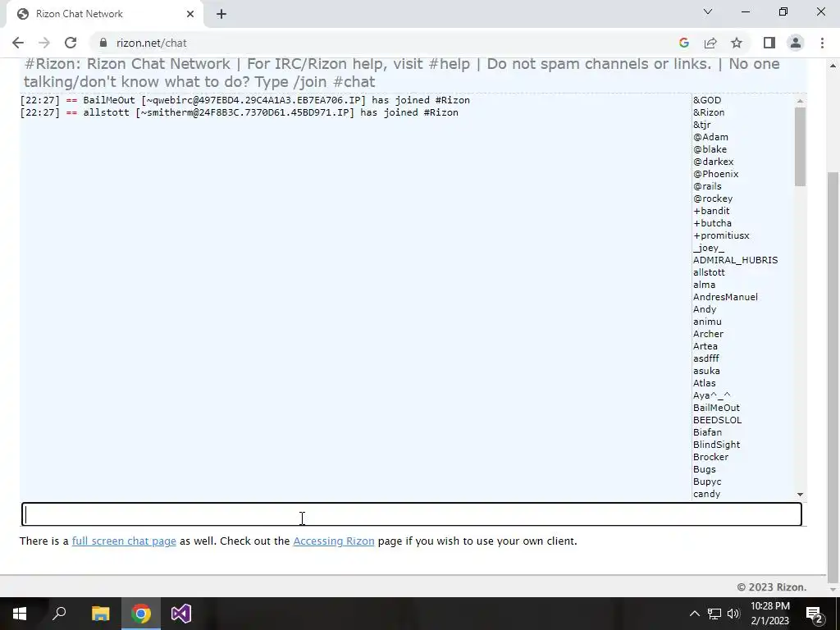
Task: Select nick ADMIRAL_HUBRIS in the user list
Action: click(736, 260)
